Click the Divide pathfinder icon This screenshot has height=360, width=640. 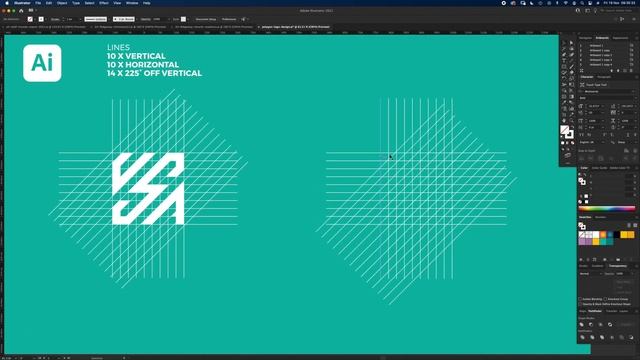pos(582,337)
